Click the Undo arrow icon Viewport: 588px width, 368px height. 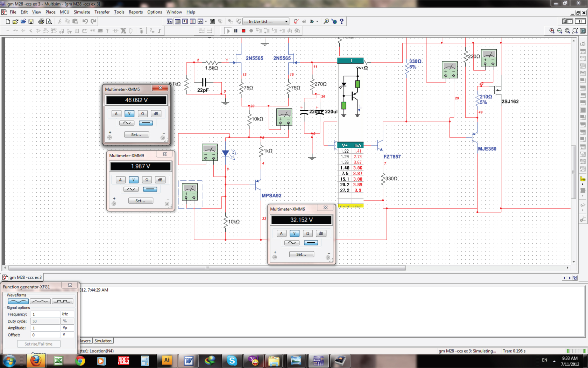click(x=85, y=21)
